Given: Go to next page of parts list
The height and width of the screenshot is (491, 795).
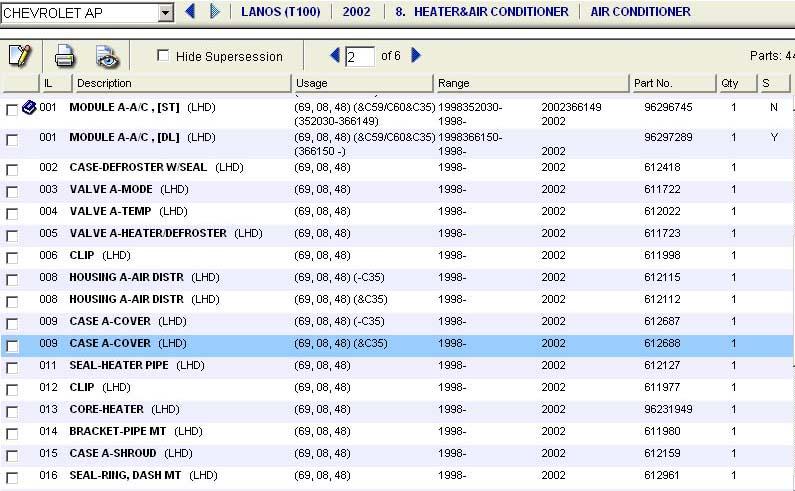Looking at the screenshot, I should (x=416, y=55).
